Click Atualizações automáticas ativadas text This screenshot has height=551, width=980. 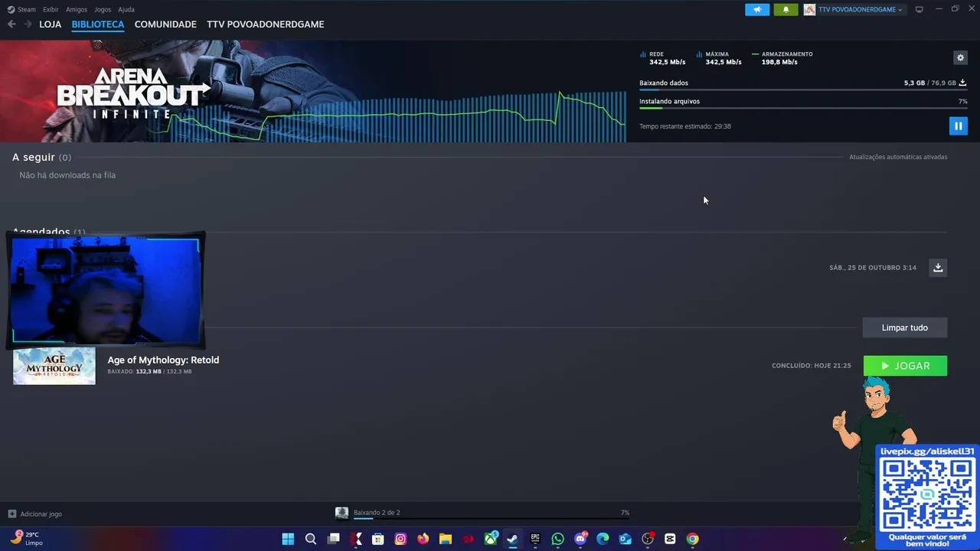tap(898, 157)
